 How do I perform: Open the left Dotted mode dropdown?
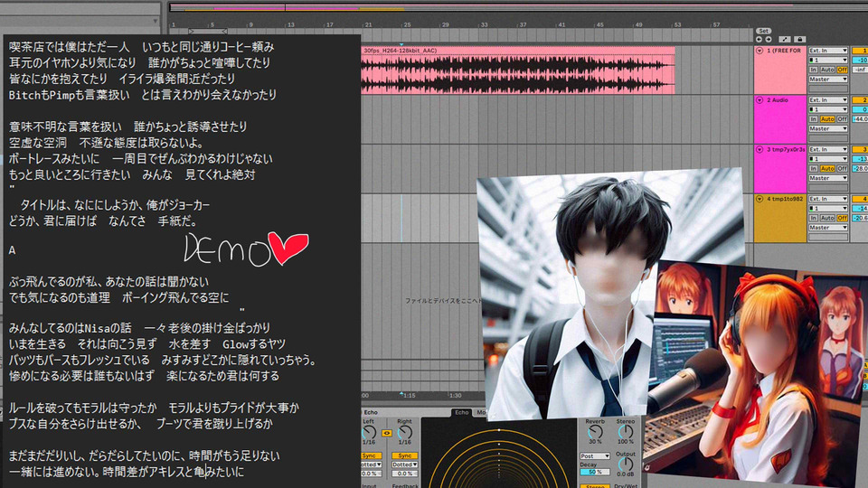[371, 465]
